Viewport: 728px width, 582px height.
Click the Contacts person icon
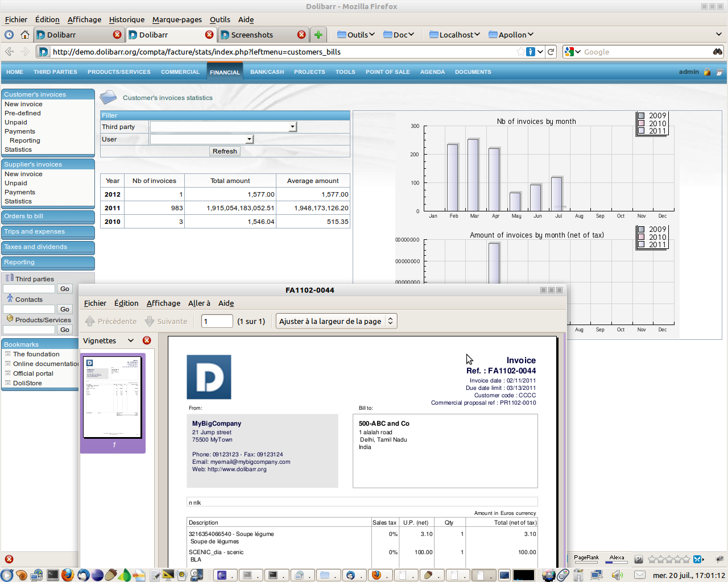point(10,298)
